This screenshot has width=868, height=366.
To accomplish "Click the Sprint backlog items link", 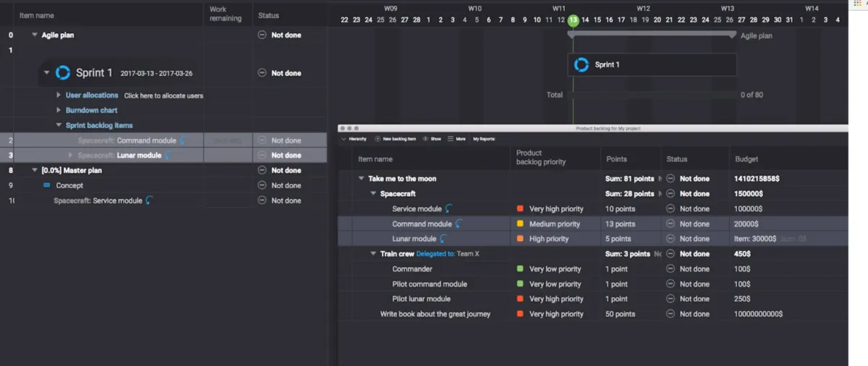I will 99,125.
